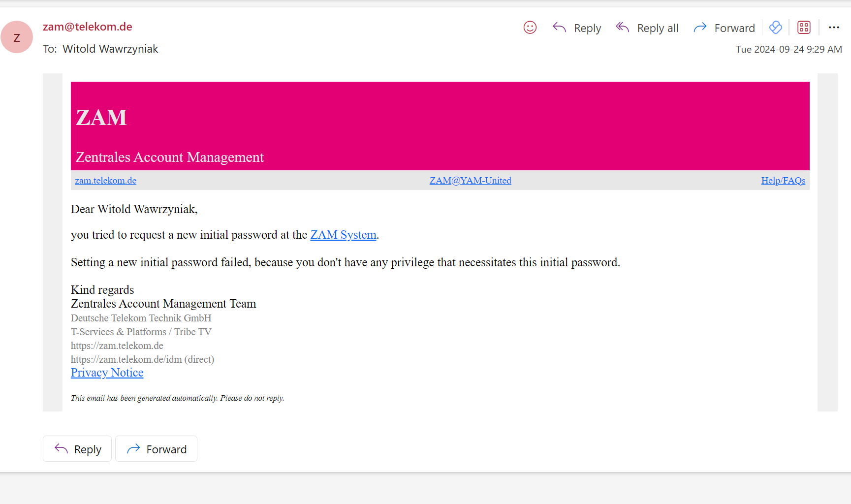This screenshot has height=504, width=851.
Task: Follow the ZAM System hyperlink
Action: click(x=343, y=235)
